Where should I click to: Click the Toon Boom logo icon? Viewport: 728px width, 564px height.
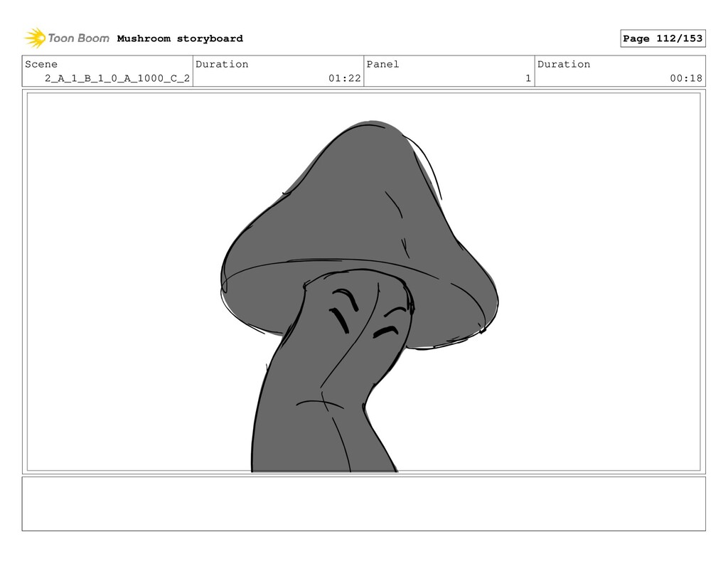point(36,38)
